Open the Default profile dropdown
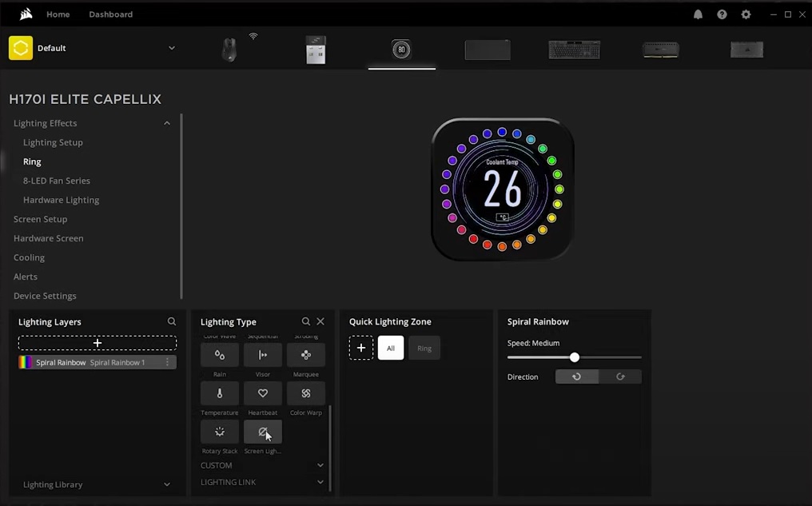 pos(171,48)
